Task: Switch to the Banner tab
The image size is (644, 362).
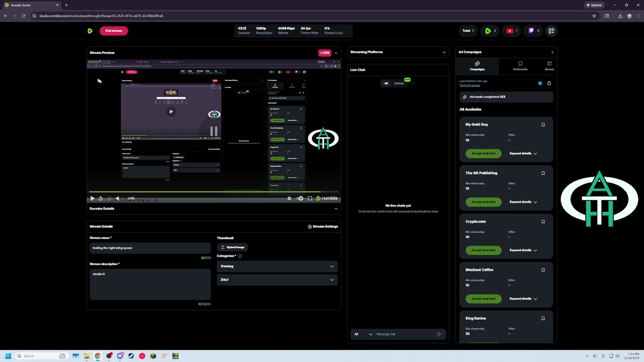Action: pyautogui.click(x=549, y=66)
